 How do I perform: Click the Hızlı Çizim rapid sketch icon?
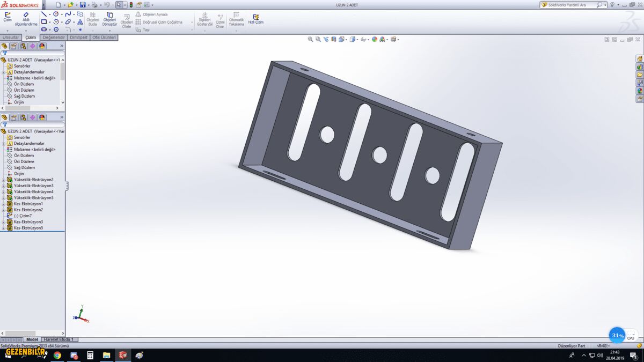(255, 19)
